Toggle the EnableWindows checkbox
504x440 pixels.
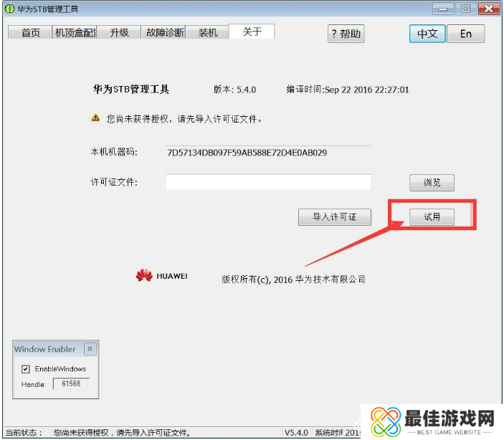[27, 369]
